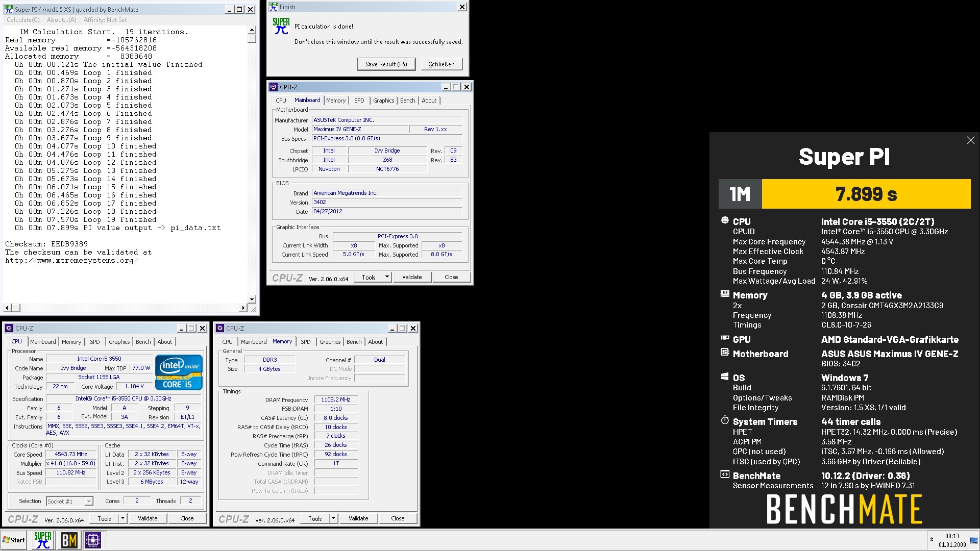Click Tools button in CPU-Z processor window

[104, 518]
